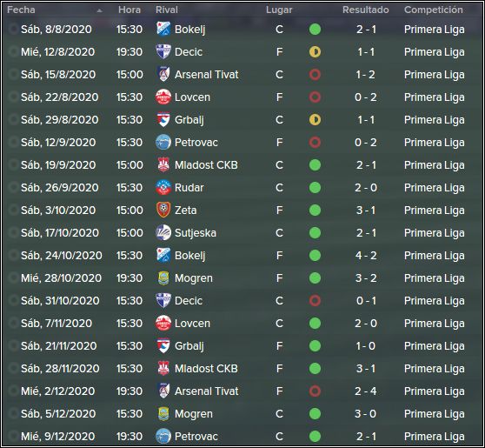The width and height of the screenshot is (485, 448).
Task: Select the row circle for Mié, 12/8/2020
Action: click(x=13, y=51)
